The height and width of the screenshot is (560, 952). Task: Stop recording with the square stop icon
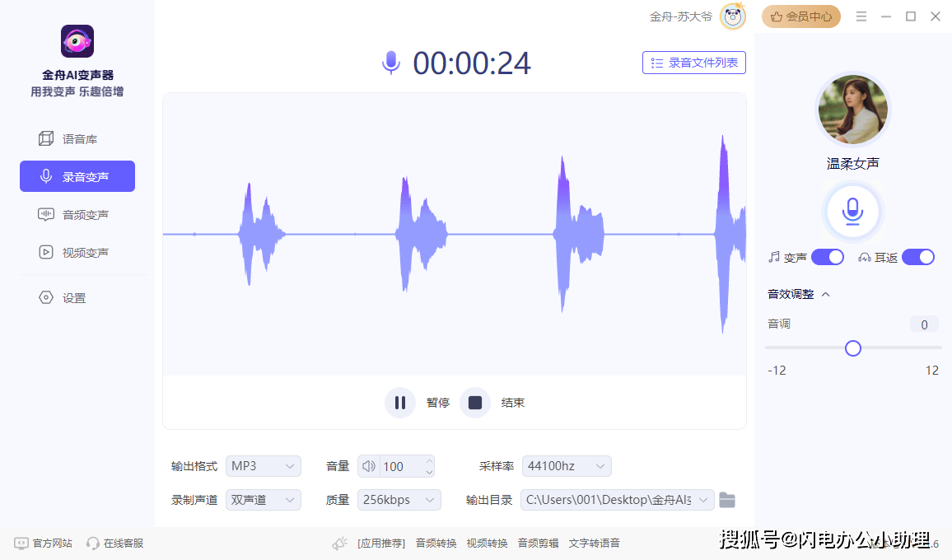(475, 403)
